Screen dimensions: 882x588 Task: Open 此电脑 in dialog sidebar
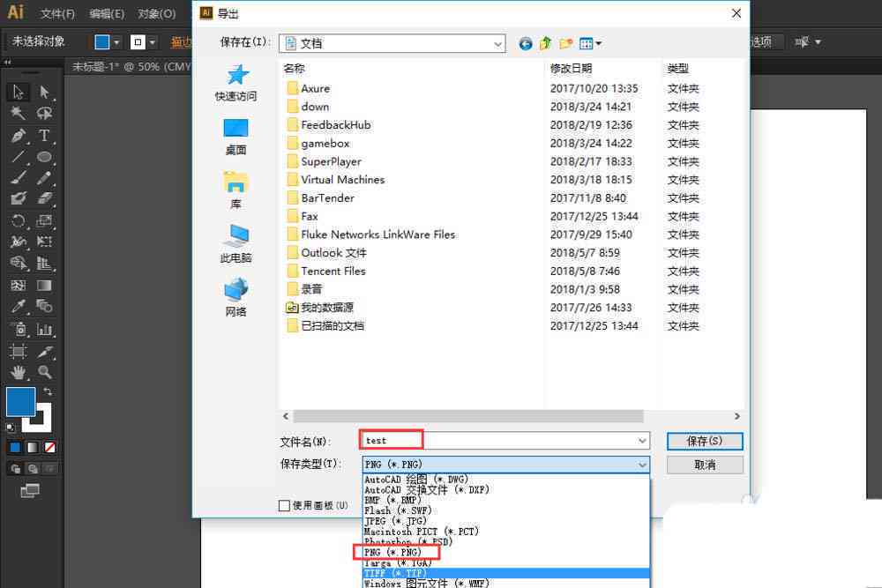tap(236, 244)
